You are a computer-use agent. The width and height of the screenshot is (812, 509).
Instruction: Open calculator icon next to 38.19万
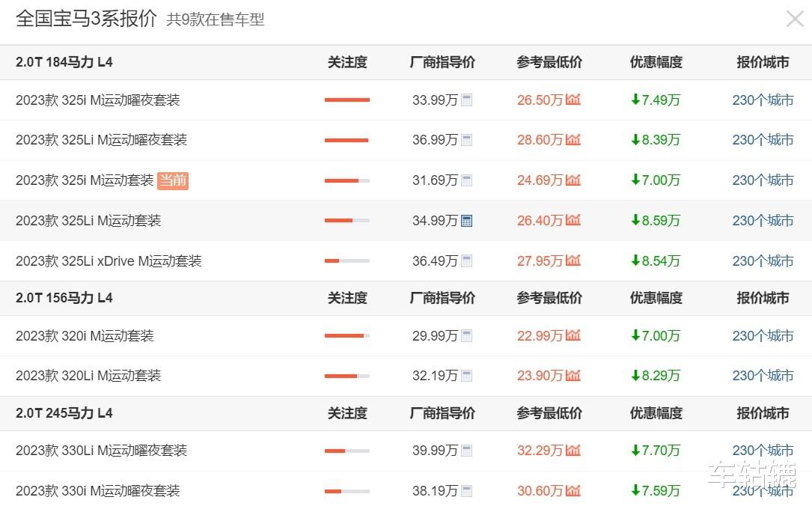pos(466,491)
